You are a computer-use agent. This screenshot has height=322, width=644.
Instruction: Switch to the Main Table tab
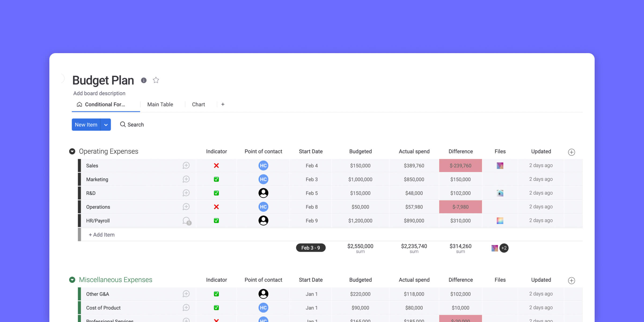[x=160, y=104]
